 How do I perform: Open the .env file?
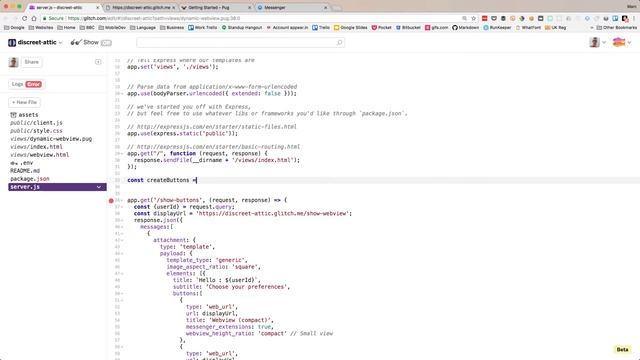[26, 163]
